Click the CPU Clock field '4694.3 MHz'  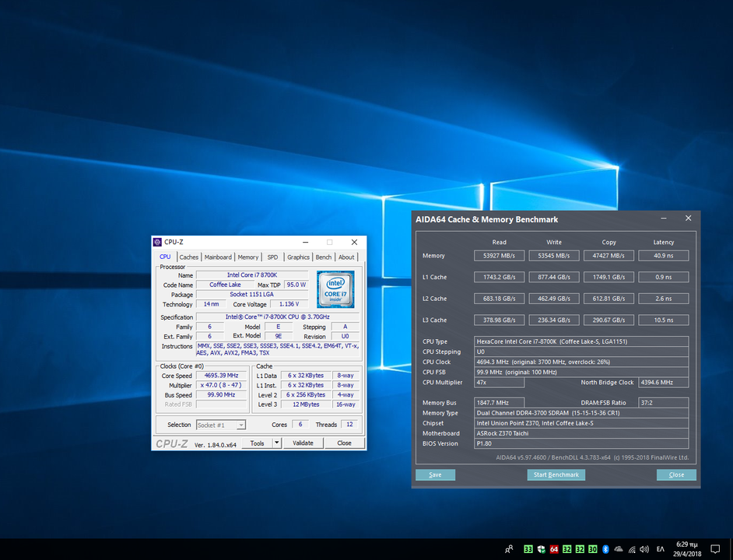click(x=581, y=362)
